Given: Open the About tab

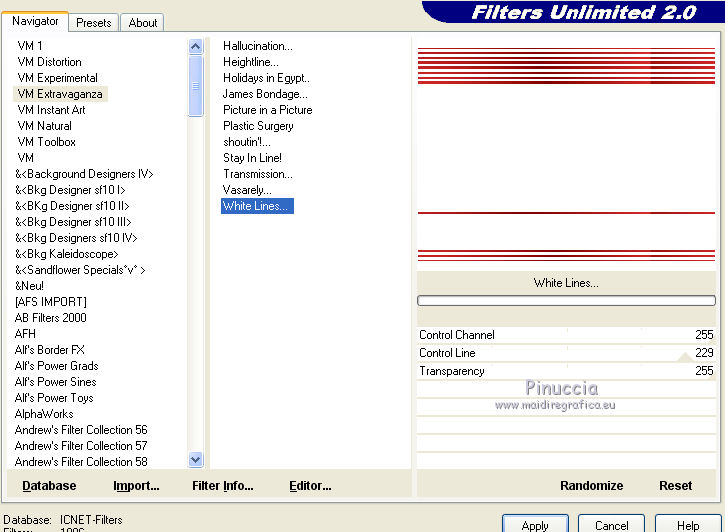Looking at the screenshot, I should pos(142,23).
